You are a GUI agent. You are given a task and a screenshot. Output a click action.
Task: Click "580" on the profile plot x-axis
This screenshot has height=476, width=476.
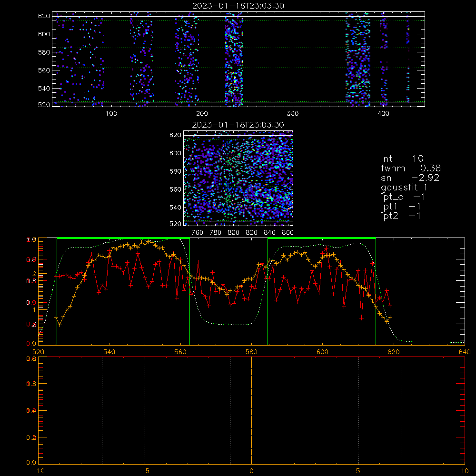coord(251,352)
